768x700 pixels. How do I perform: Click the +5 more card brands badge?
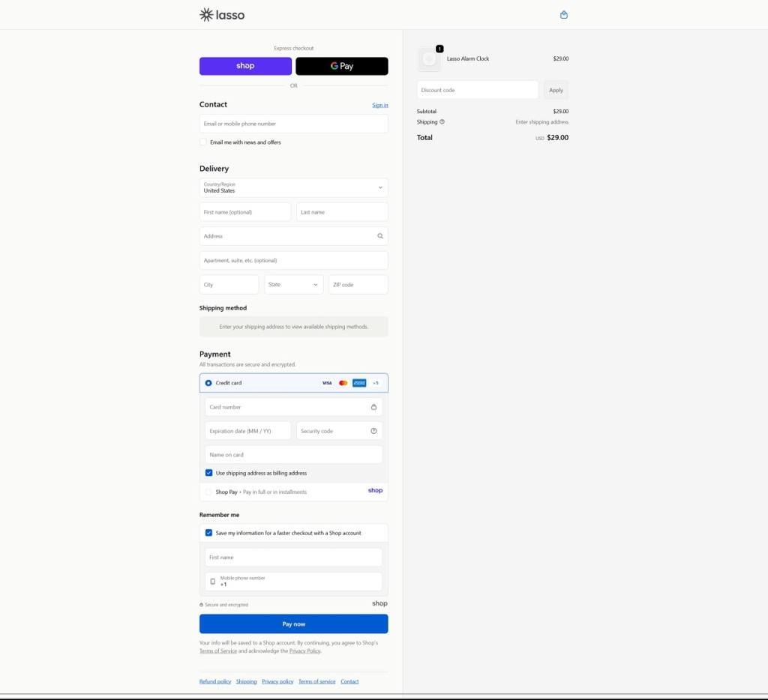click(x=376, y=383)
